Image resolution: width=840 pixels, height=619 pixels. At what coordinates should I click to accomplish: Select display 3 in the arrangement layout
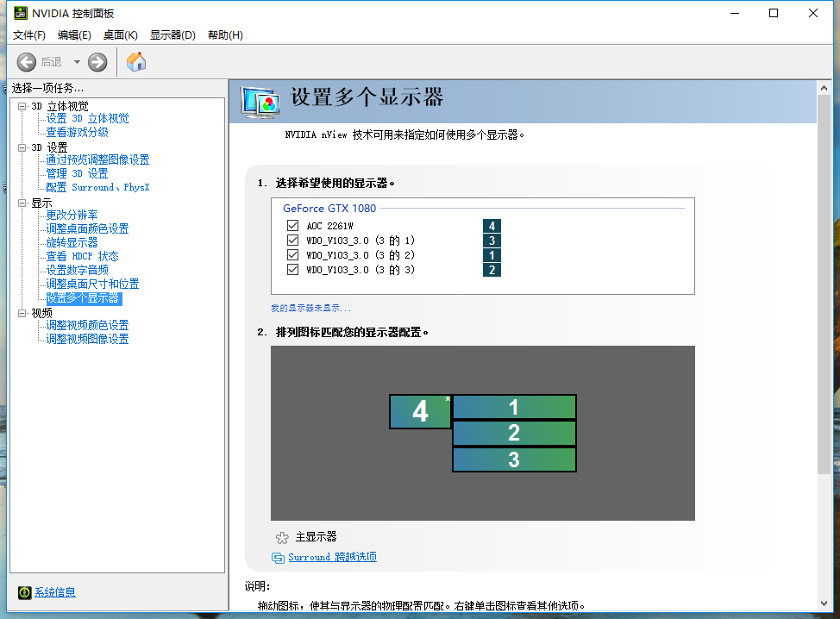click(x=514, y=460)
